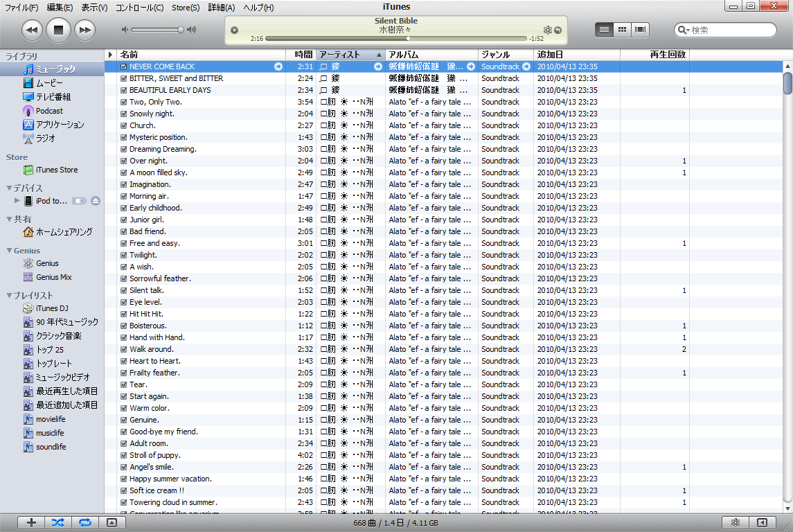Add a new playlist with plus button
The height and width of the screenshot is (532, 793).
point(31,523)
